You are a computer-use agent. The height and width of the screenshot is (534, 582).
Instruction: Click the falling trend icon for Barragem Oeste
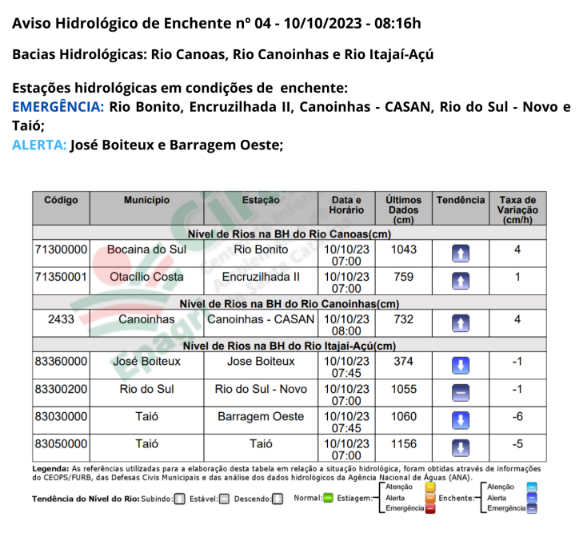click(461, 421)
